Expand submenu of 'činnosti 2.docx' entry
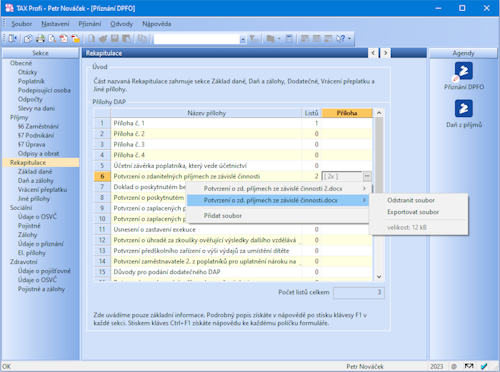 (x=364, y=189)
